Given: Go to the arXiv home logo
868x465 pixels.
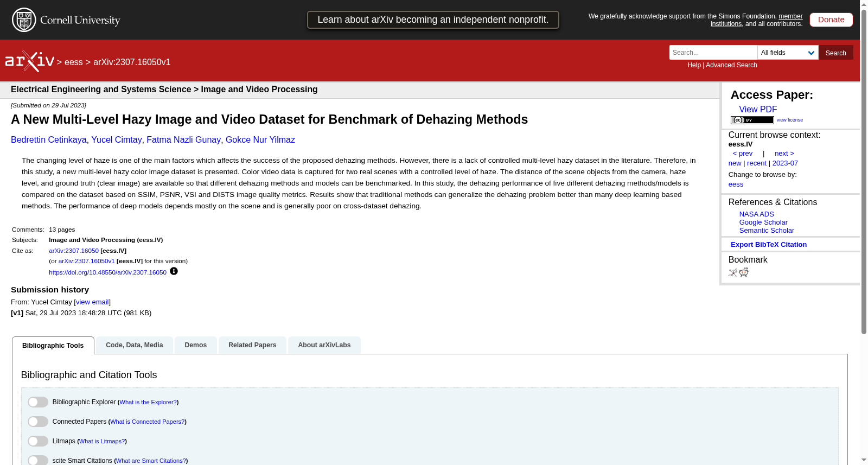Looking at the screenshot, I should 30,61.
